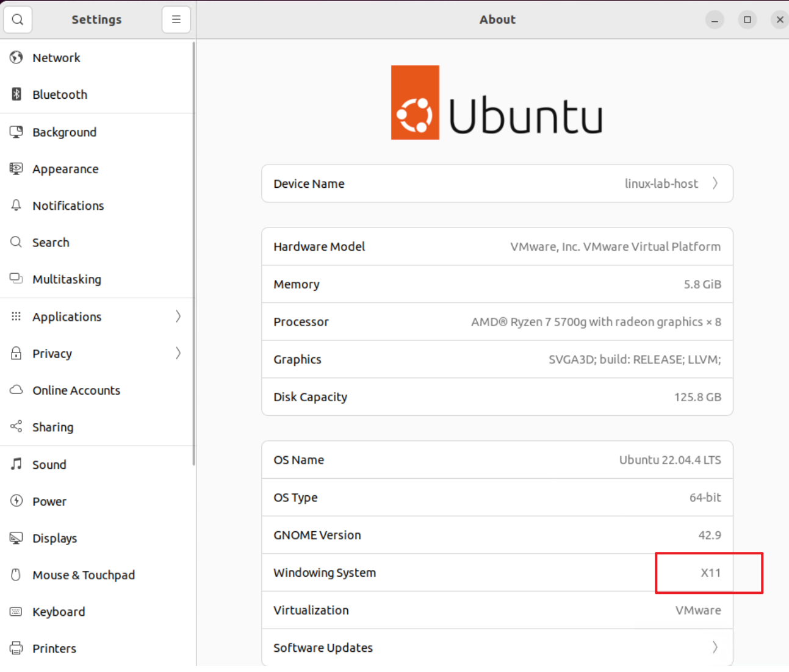Click the AMD Ryzen 7 5700g processor value
Image resolution: width=789 pixels, height=672 pixels.
pos(596,321)
